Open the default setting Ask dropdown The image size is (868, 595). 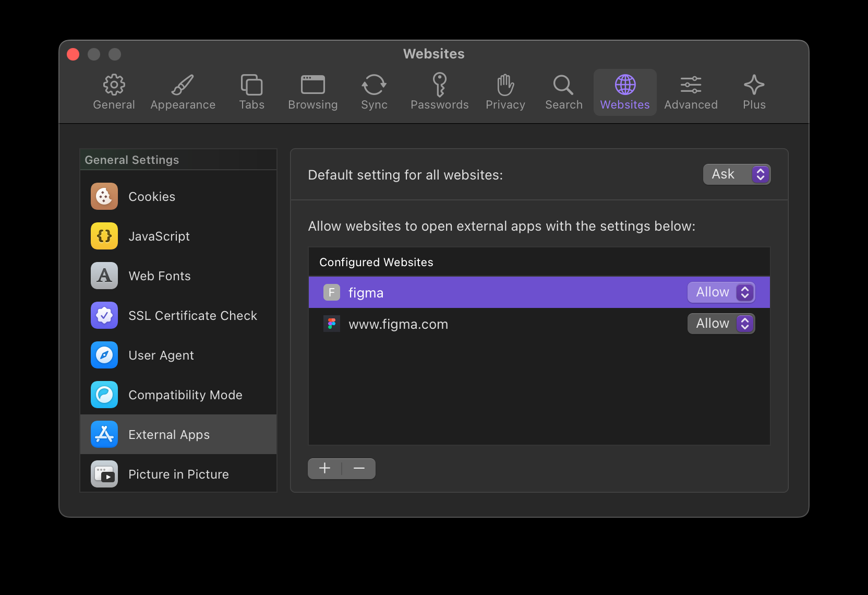(x=737, y=174)
